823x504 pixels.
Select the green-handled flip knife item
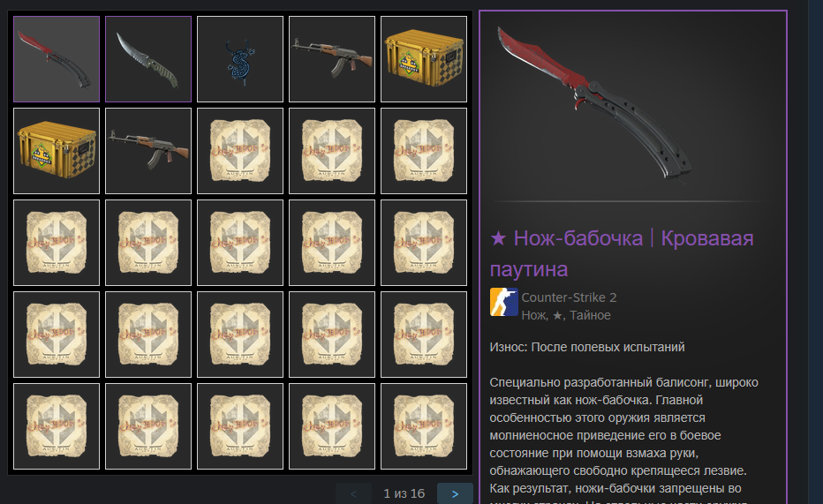pos(148,59)
